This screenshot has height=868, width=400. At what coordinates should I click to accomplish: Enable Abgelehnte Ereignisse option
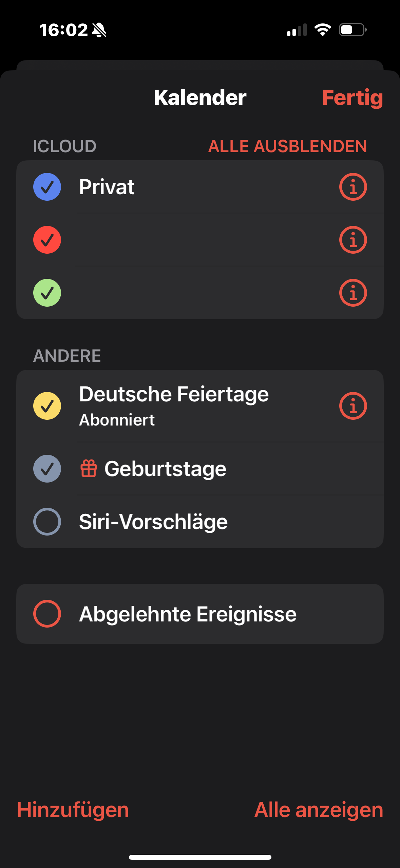pyautogui.click(x=47, y=614)
